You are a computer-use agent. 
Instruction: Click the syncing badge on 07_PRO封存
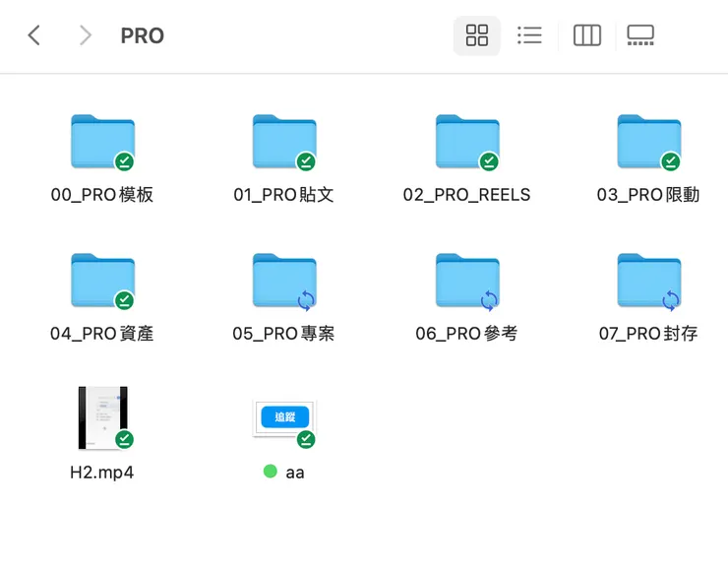[671, 300]
